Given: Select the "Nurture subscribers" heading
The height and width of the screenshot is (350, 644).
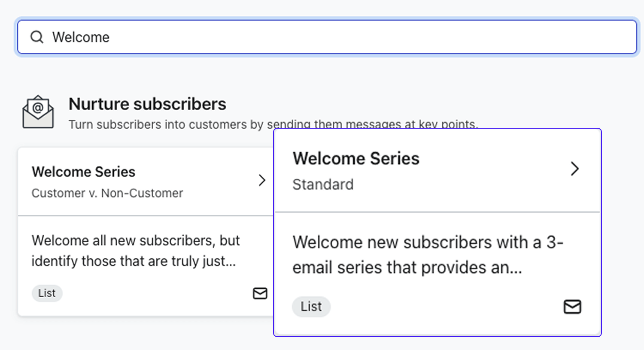Looking at the screenshot, I should click(x=147, y=104).
